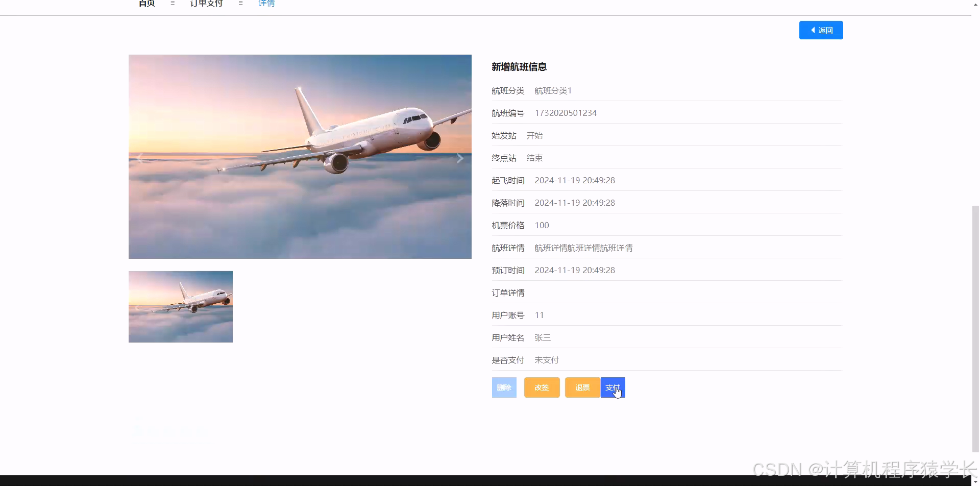Open the 首页 navigation link

[x=146, y=3]
